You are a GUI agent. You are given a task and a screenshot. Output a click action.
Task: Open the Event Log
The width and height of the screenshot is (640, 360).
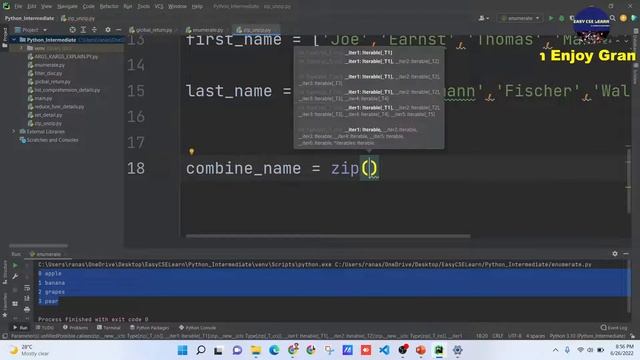(x=615, y=328)
